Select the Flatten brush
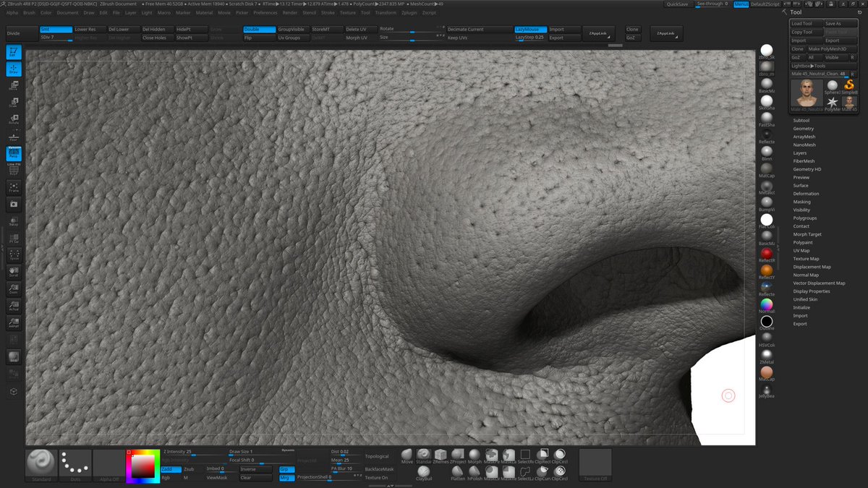 458,471
